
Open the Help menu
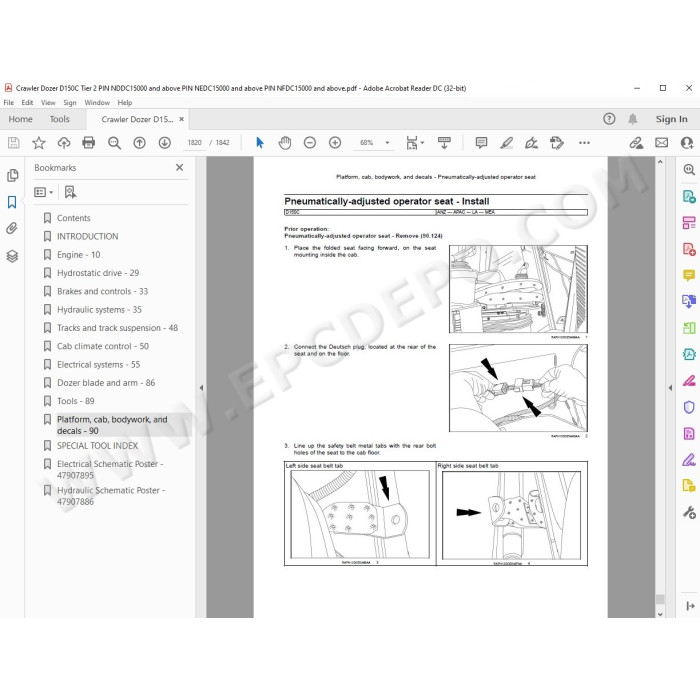click(x=125, y=103)
